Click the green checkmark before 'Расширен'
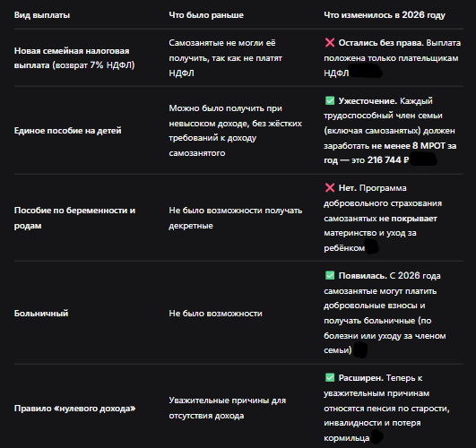476x448 pixels. [330, 377]
